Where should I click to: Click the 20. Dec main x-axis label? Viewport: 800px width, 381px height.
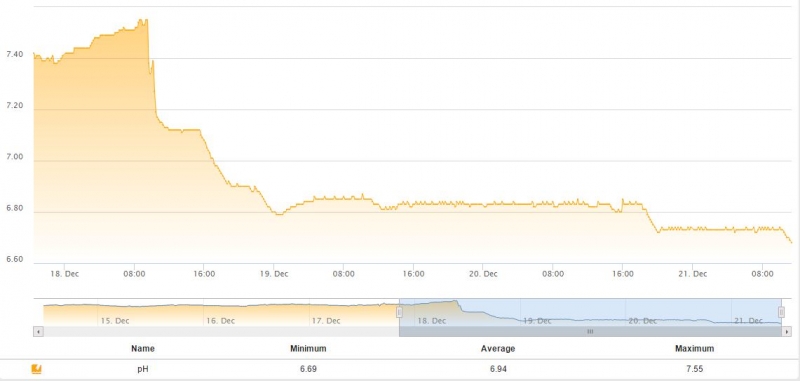click(x=483, y=274)
